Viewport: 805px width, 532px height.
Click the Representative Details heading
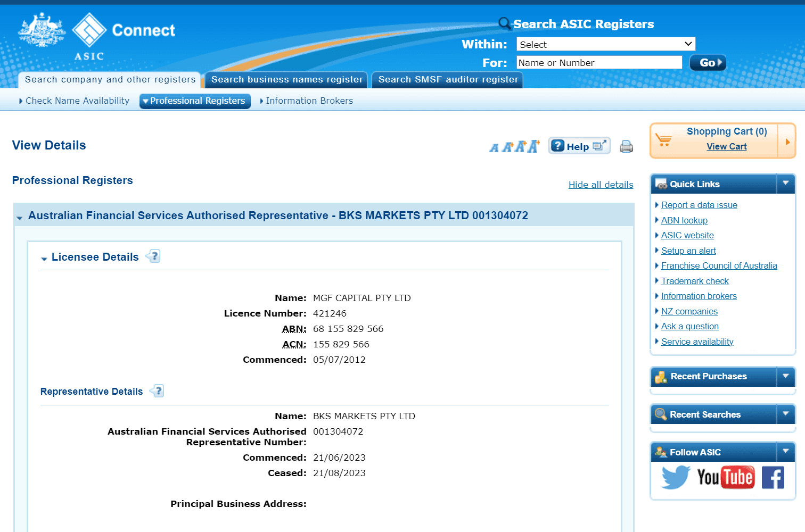point(92,392)
